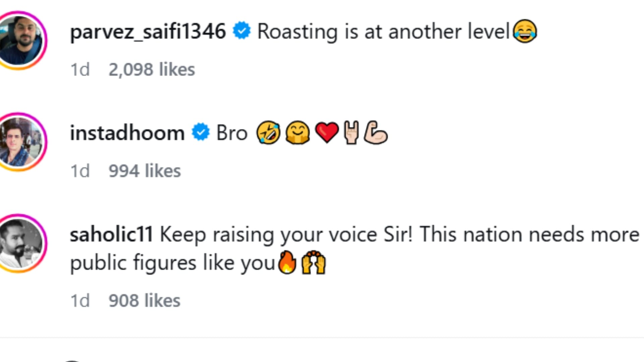This screenshot has height=362, width=644.
Task: Visit the saholic11 profile via its username
Action: (111, 234)
